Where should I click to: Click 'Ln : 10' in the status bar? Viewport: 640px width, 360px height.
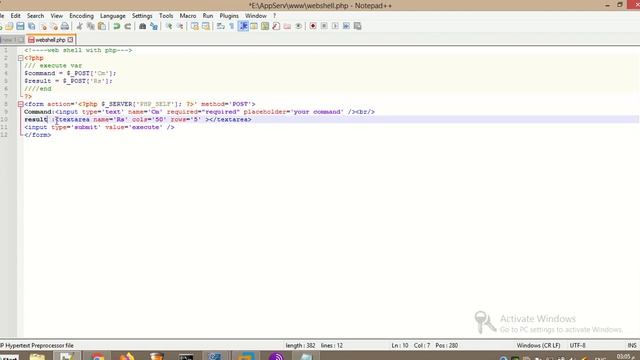(x=400, y=345)
